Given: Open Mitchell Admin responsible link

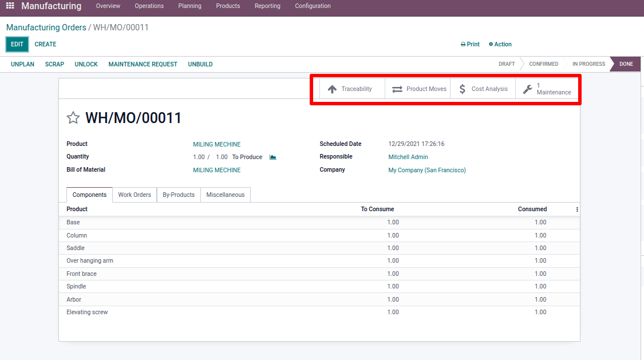Looking at the screenshot, I should 408,157.
